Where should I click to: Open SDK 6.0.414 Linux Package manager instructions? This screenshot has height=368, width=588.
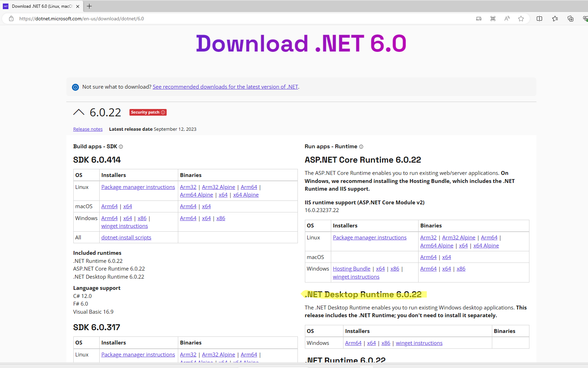click(138, 187)
